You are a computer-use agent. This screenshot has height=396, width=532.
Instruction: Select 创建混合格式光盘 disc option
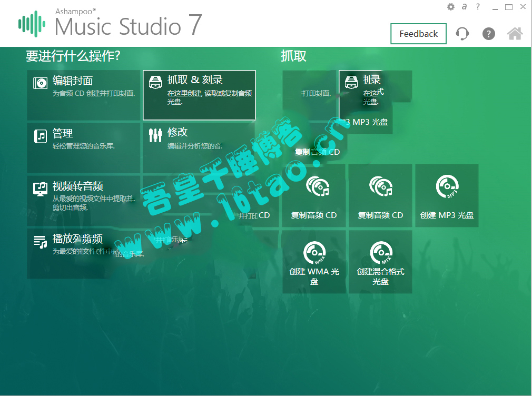click(380, 262)
